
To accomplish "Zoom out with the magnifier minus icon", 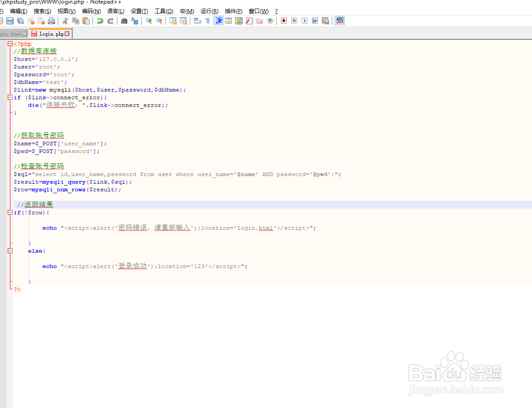I will coord(159,21).
